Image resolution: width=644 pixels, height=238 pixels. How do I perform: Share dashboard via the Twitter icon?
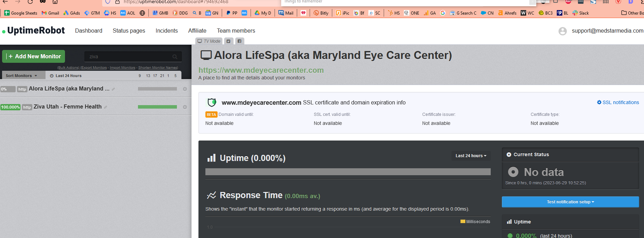click(x=228, y=41)
